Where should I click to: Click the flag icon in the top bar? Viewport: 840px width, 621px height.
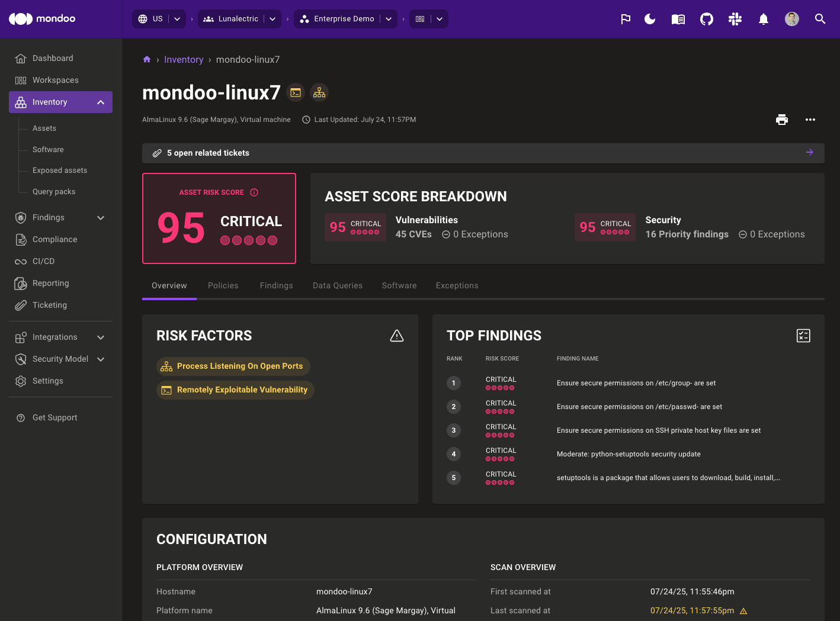(x=626, y=19)
